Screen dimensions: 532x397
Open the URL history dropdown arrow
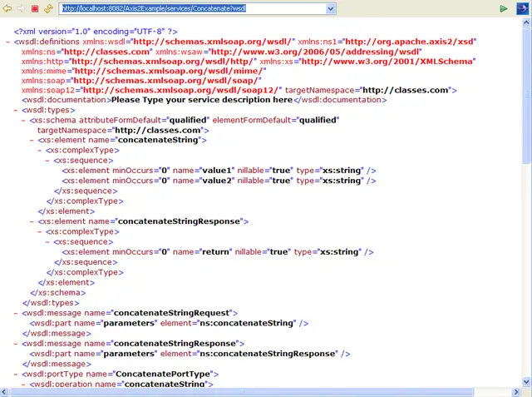pos(331,8)
